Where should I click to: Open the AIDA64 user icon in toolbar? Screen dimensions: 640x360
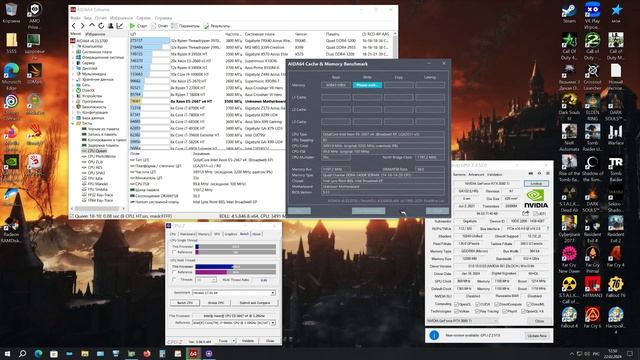[x=110, y=26]
